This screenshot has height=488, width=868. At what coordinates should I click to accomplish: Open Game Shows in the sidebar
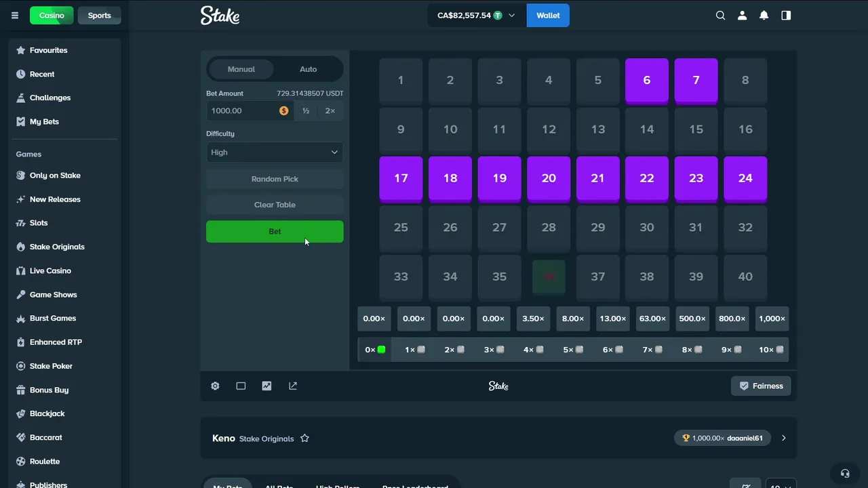[65, 295]
